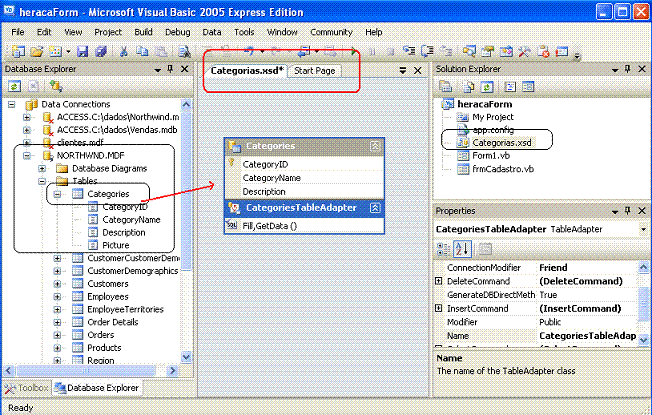
Task: Click Database Explorer vertical scrollbar down arrow
Action: pyautogui.click(x=186, y=357)
